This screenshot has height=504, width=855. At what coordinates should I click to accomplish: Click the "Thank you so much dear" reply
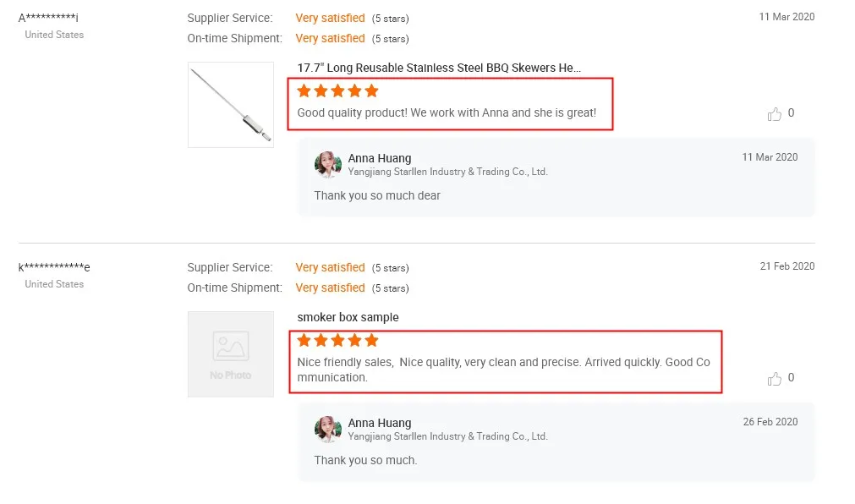[x=377, y=195]
